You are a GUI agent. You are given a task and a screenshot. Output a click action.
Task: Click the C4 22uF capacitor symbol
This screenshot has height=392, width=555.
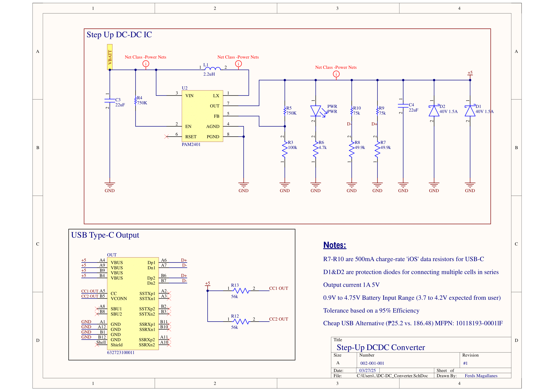click(x=403, y=106)
